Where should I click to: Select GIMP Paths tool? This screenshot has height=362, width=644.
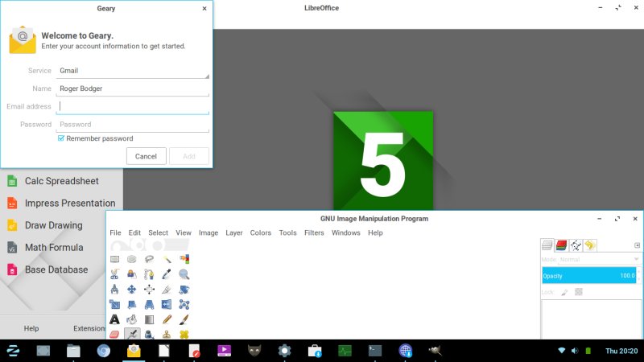(x=149, y=274)
